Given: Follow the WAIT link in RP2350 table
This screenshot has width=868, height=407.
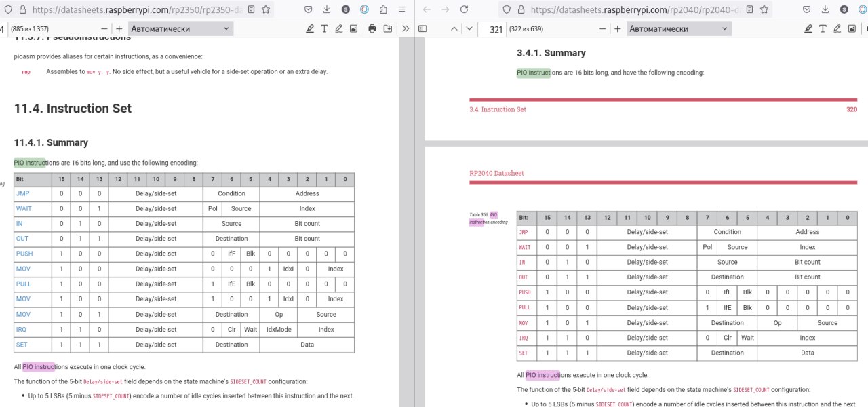Looking at the screenshot, I should click(x=24, y=208).
